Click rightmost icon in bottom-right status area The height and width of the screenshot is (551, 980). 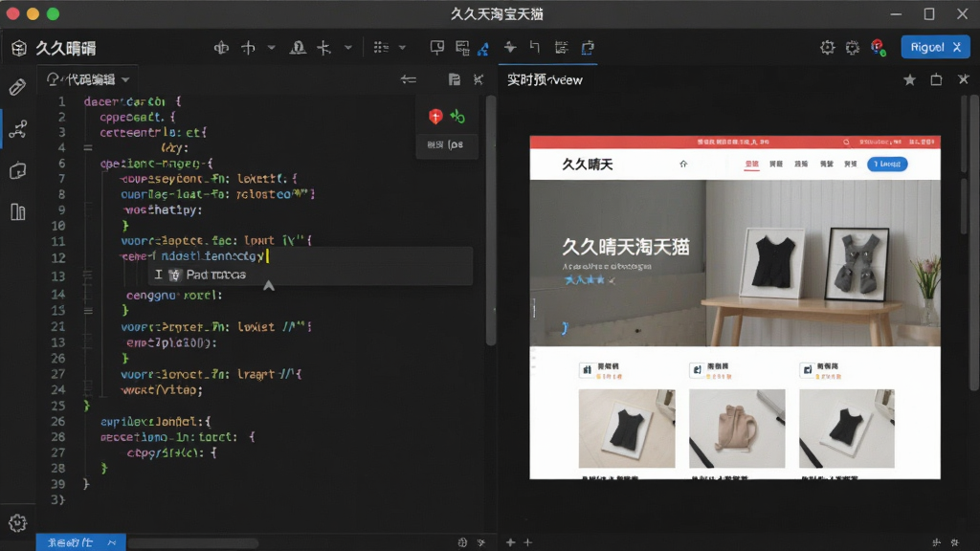click(x=954, y=542)
